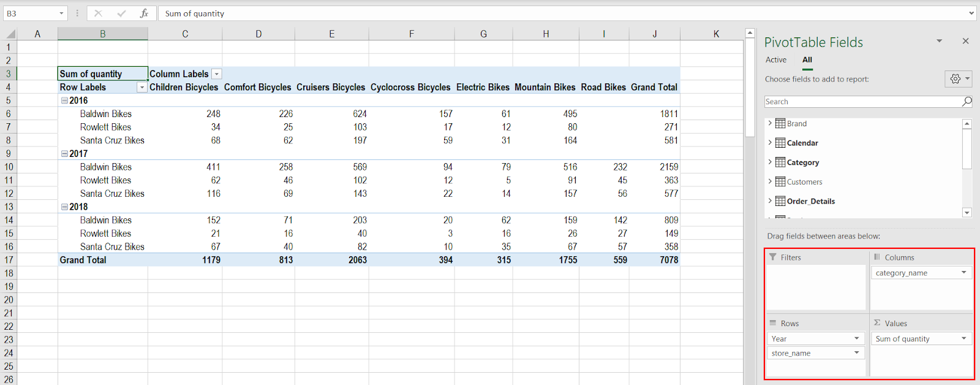Select the Mountain Bikes column heading
Screen dimensions: 980x385
pos(545,87)
